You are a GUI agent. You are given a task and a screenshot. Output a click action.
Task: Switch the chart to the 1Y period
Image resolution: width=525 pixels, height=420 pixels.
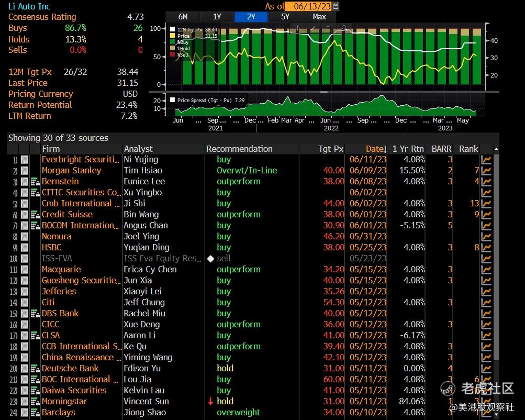pyautogui.click(x=217, y=17)
